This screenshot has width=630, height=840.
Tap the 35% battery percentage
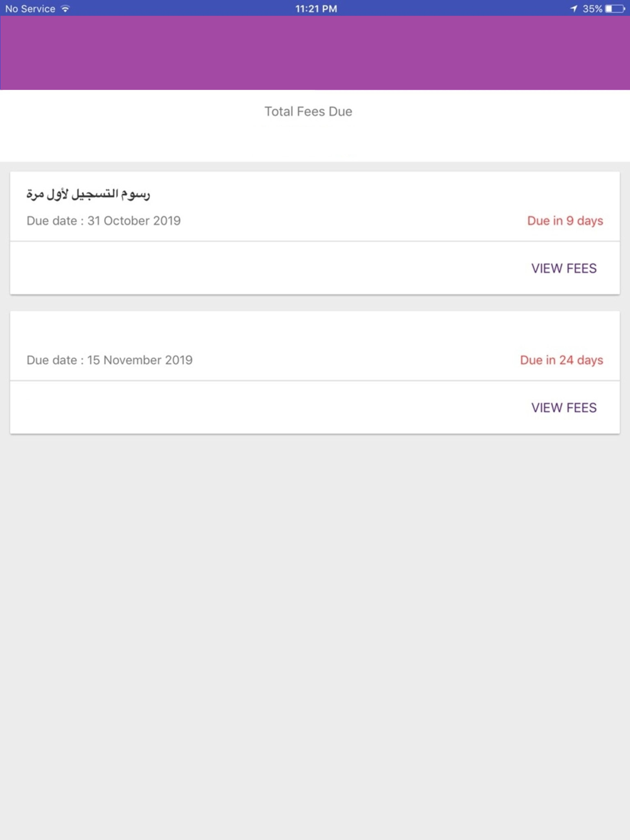pos(592,9)
